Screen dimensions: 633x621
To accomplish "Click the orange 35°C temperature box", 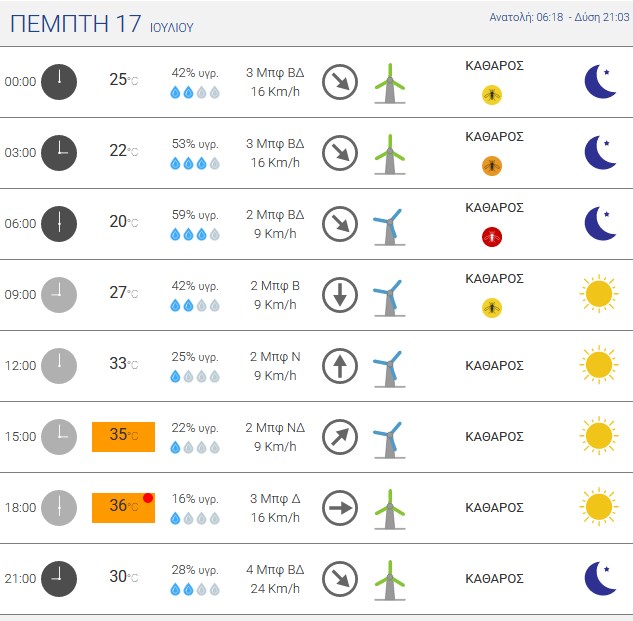I will pos(124,436).
